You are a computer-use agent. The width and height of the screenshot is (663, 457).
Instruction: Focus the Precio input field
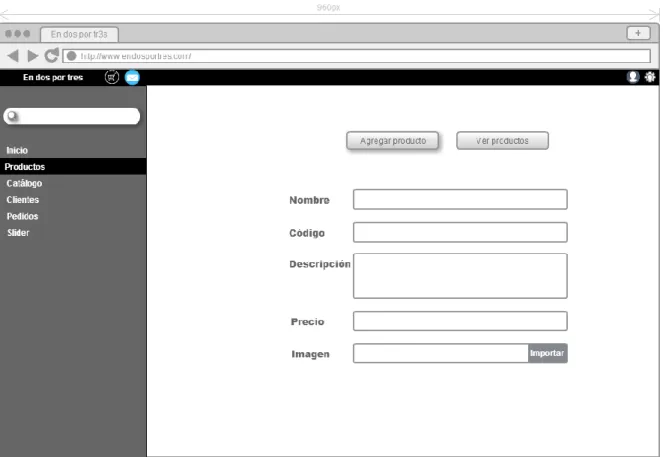click(x=460, y=321)
